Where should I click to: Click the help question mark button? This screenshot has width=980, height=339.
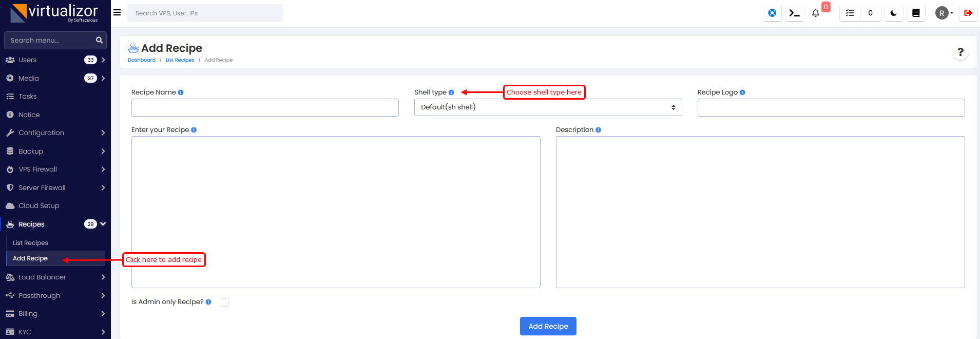click(960, 52)
